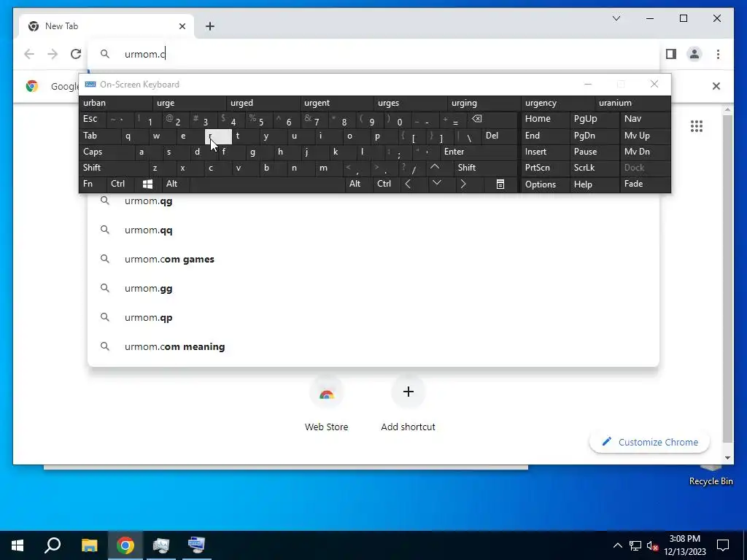Click the Chrome taskbar icon

pyautogui.click(x=125, y=545)
